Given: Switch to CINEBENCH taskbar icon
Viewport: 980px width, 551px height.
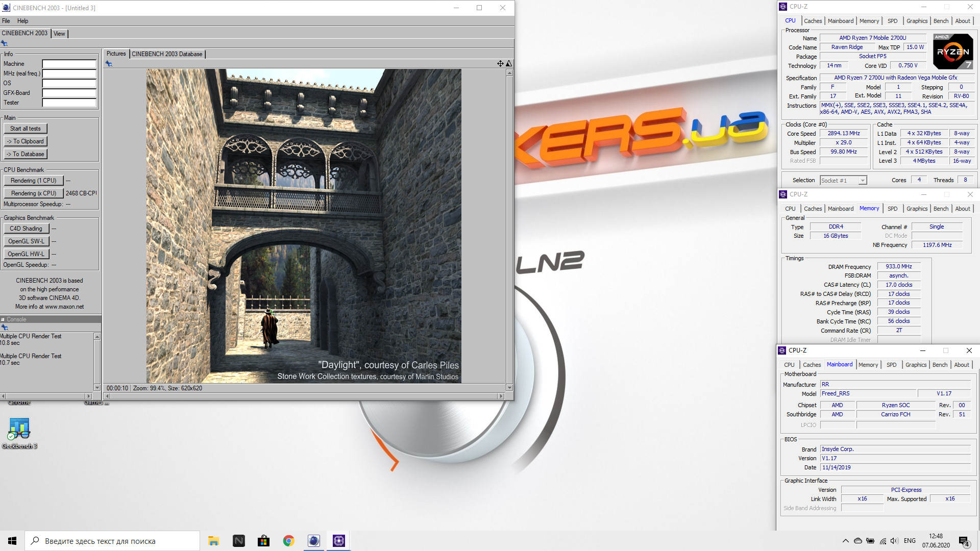Looking at the screenshot, I should coord(314,541).
